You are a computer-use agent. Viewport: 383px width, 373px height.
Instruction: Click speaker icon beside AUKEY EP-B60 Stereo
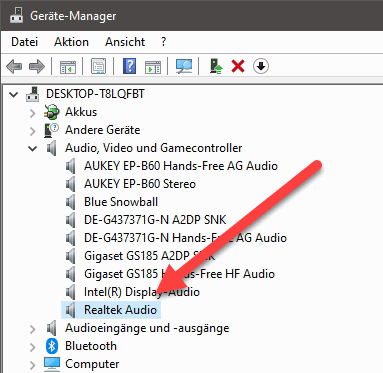[x=70, y=184]
